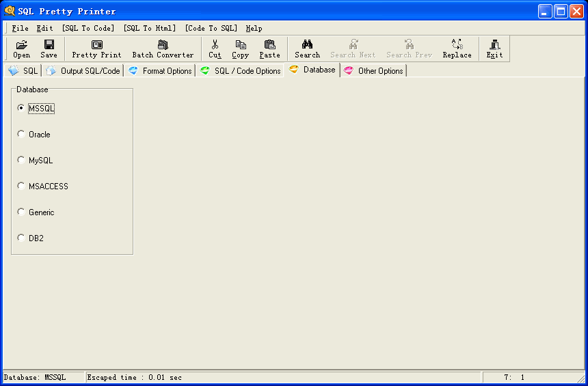This screenshot has width=588, height=386.
Task: Click the 'Escaped time : 0.01 sec' status text
Action: [134, 377]
